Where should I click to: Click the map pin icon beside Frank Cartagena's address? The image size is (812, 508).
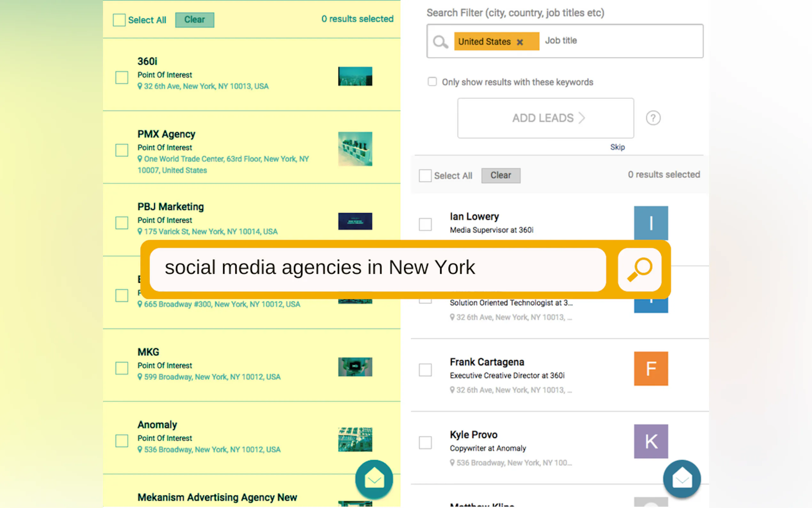(452, 390)
